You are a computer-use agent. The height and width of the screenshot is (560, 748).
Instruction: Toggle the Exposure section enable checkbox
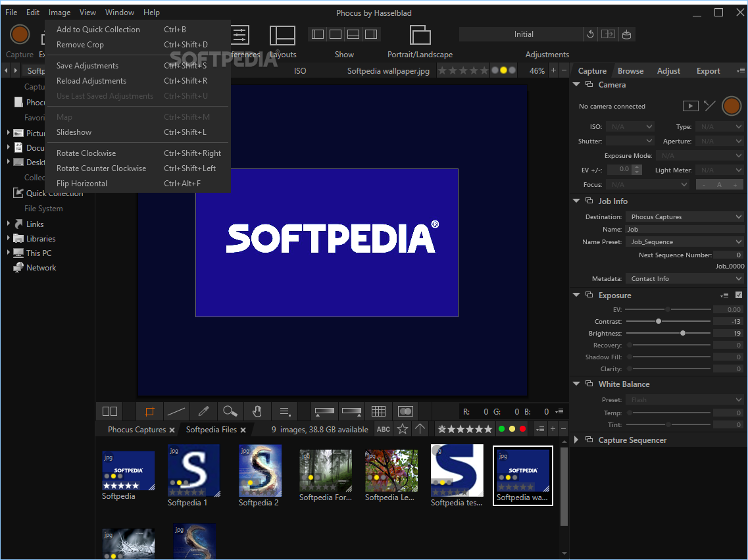click(x=738, y=295)
